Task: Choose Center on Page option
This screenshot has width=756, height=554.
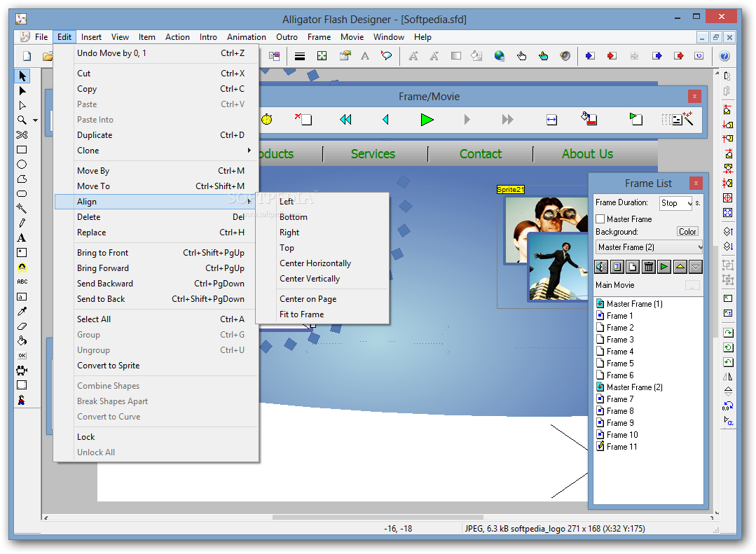Action: [308, 299]
